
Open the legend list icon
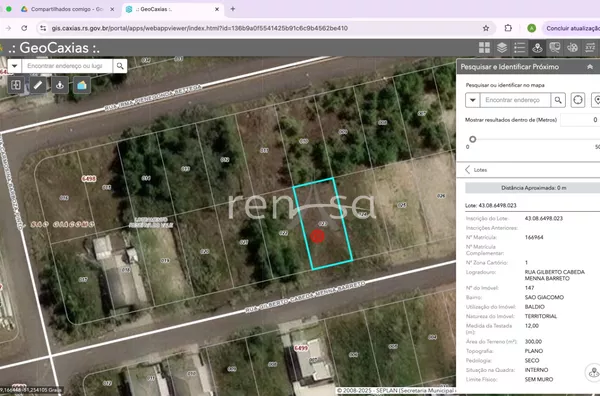point(519,48)
